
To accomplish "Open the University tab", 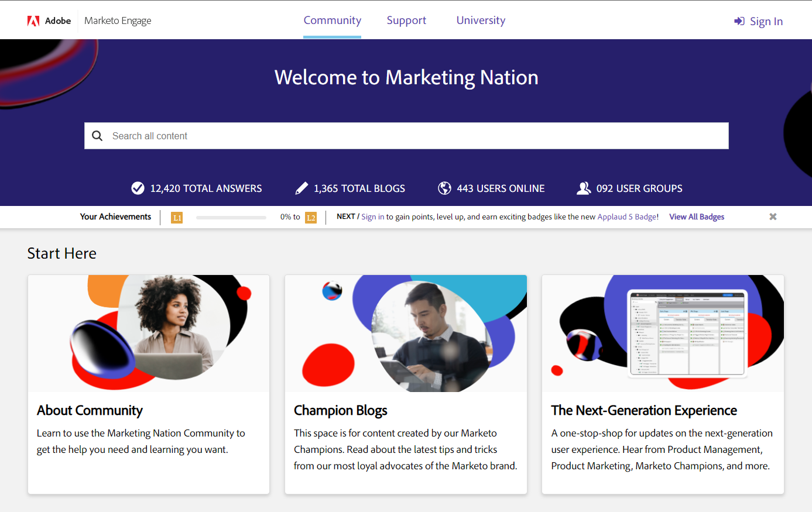I will click(x=481, y=20).
